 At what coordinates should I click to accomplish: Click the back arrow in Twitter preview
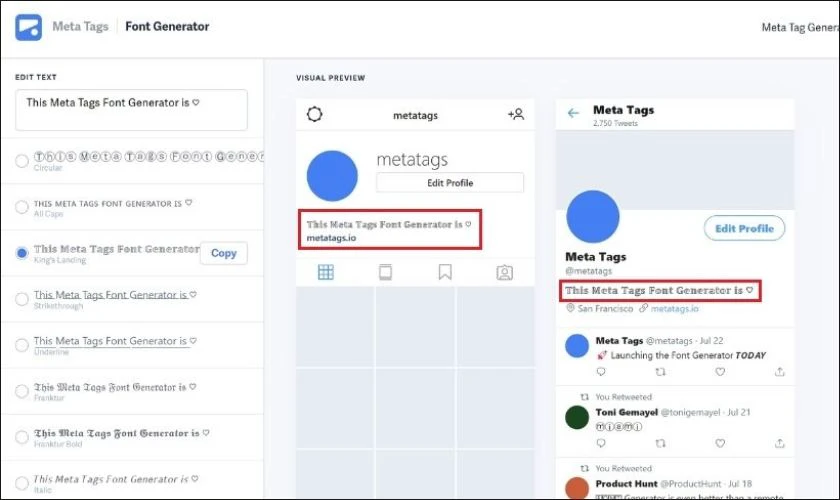[573, 113]
